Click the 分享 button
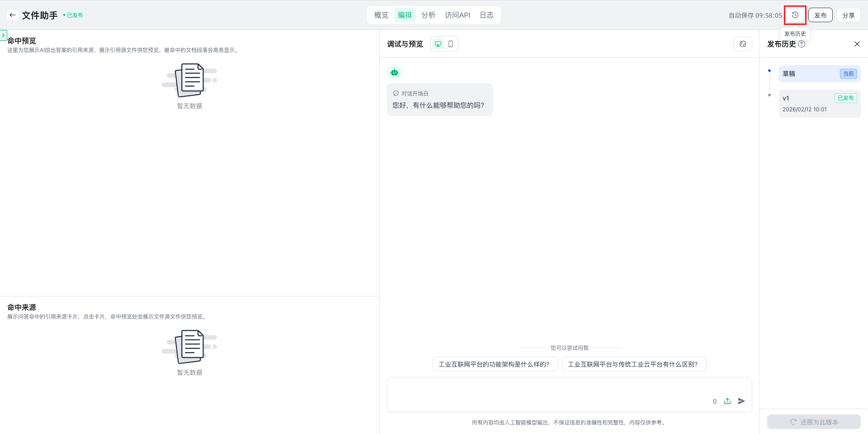Image resolution: width=868 pixels, height=434 pixels. click(848, 15)
